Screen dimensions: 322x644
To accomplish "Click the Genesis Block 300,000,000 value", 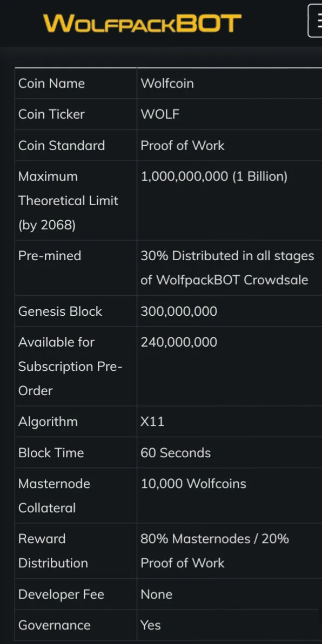I will pos(179,311).
